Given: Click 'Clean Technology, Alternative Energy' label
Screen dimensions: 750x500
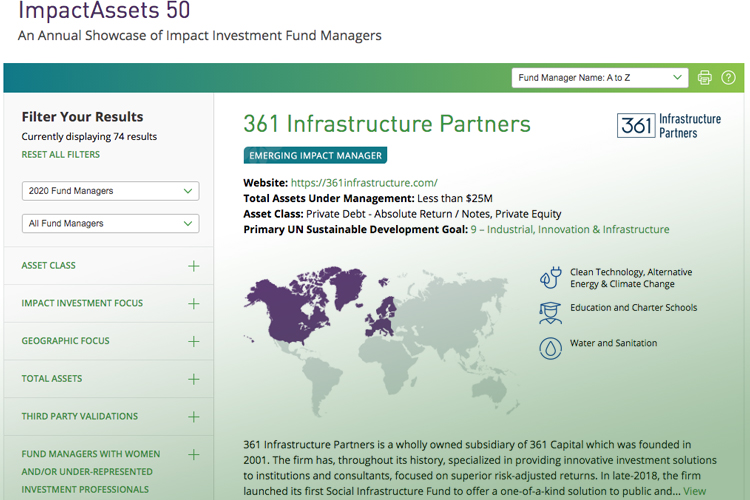Looking at the screenshot, I should [631, 278].
